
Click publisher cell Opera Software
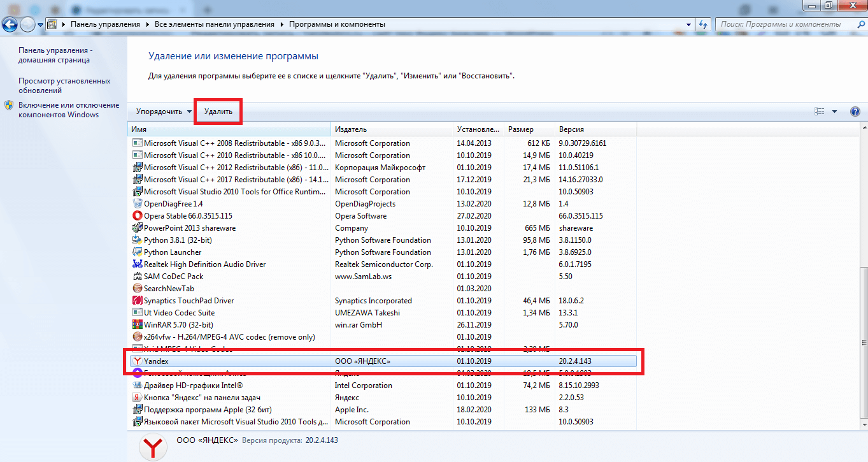pos(360,216)
